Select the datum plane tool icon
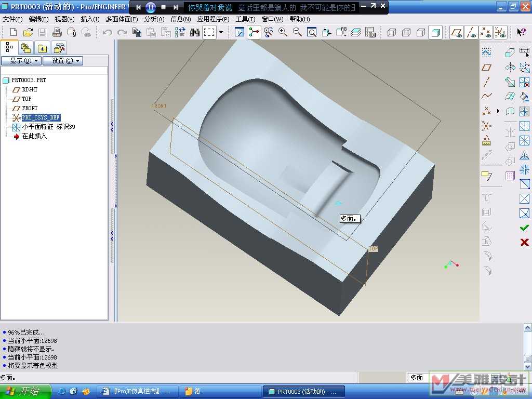 (x=487, y=68)
